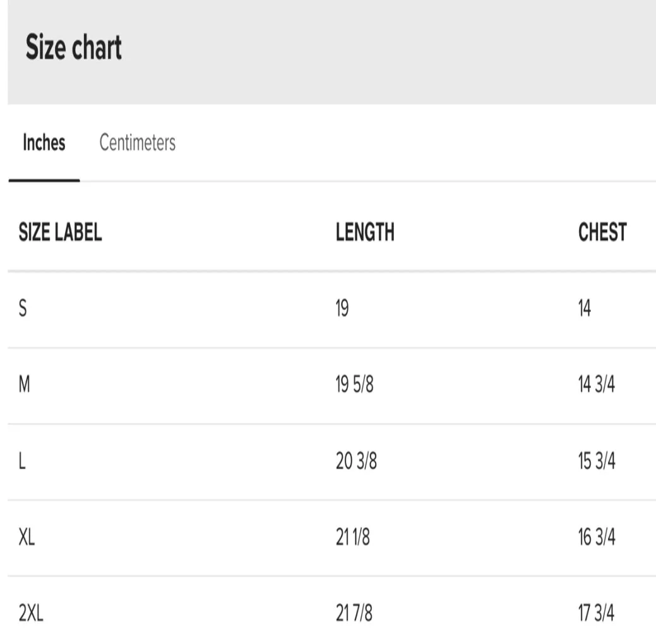
Task: Select the 2XL size label
Action: pyautogui.click(x=31, y=613)
